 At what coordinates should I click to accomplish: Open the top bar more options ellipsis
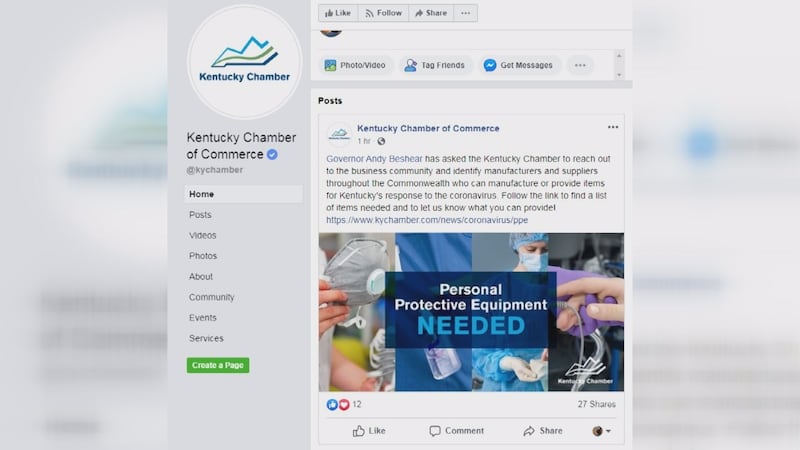465,13
